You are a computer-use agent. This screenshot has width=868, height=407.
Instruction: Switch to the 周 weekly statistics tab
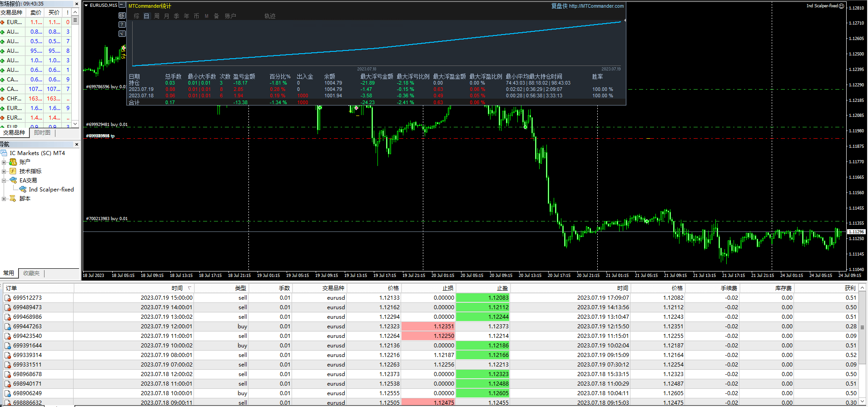pyautogui.click(x=157, y=16)
